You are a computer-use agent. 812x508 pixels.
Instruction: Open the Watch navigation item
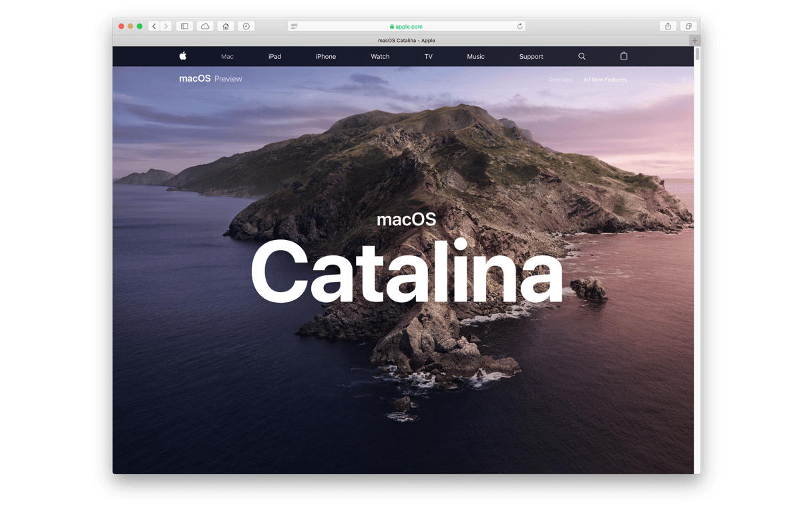(380, 57)
